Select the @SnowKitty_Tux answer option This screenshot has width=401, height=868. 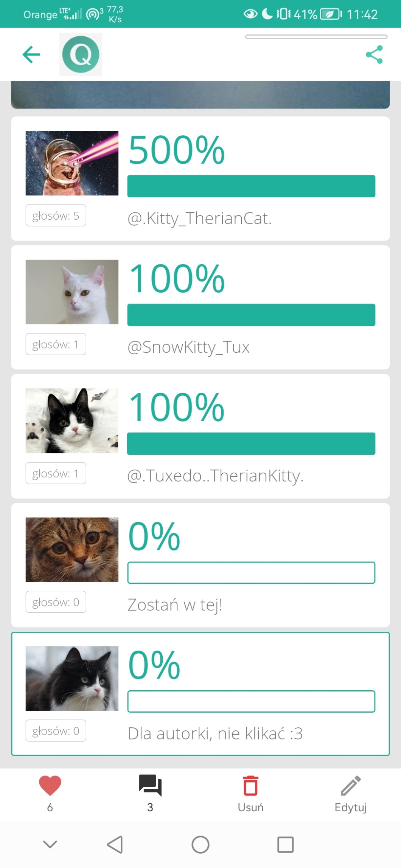188,347
